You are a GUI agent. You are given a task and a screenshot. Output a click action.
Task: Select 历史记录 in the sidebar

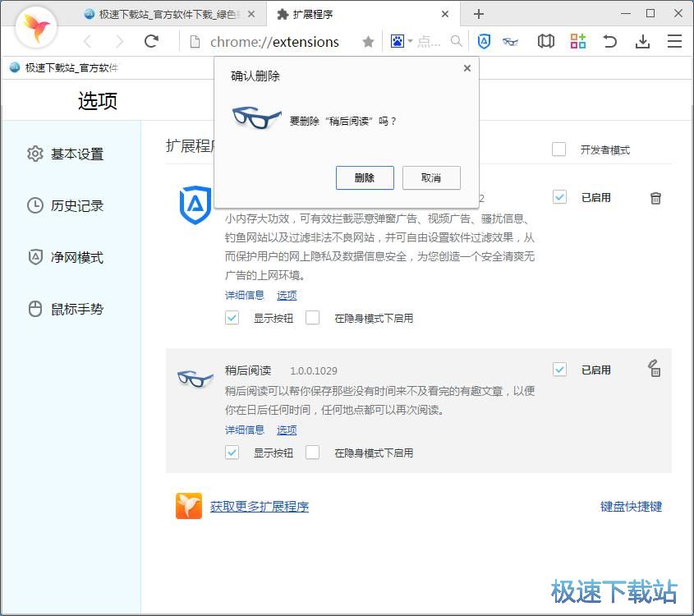coord(76,206)
